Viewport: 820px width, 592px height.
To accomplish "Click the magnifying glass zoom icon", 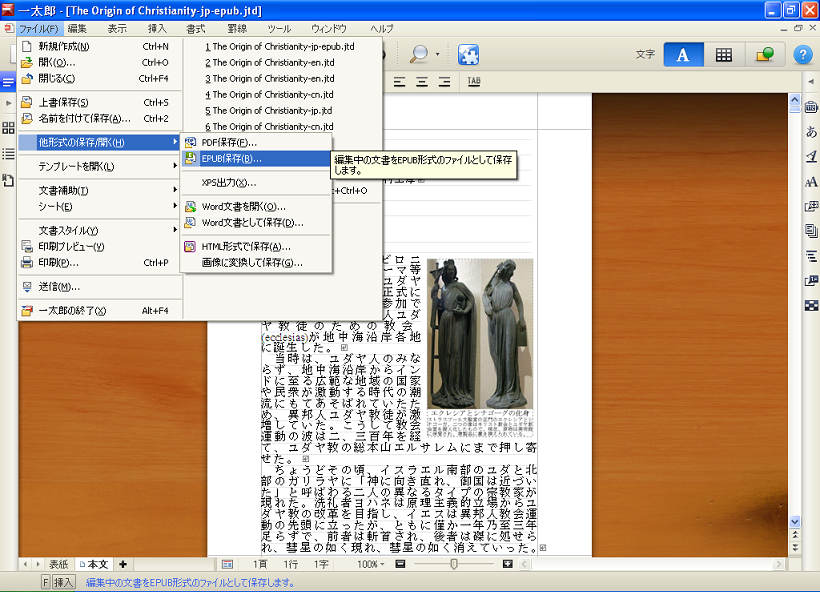I will pyautogui.click(x=420, y=55).
